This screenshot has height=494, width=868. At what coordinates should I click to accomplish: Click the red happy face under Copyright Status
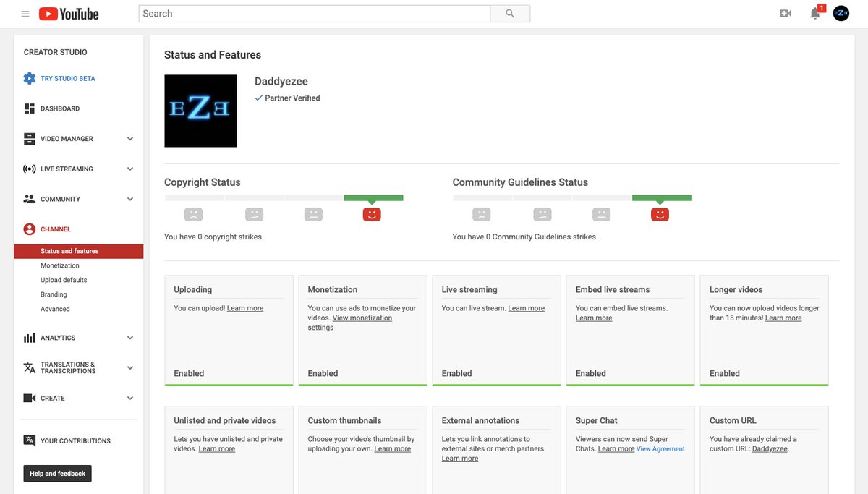(372, 214)
